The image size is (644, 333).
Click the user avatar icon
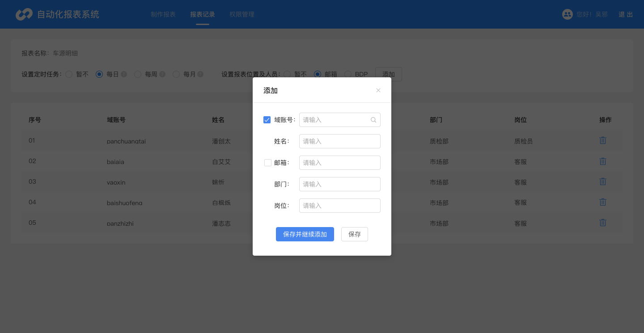coord(568,14)
